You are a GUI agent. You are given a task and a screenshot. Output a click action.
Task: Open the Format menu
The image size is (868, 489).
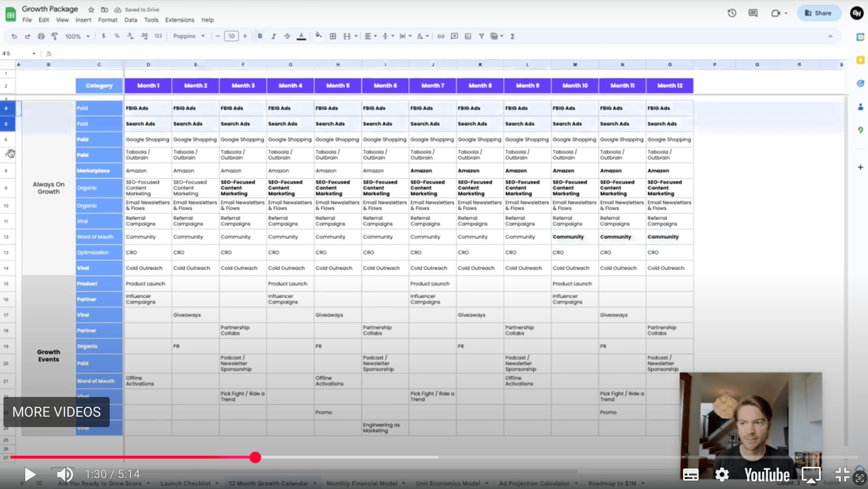(108, 20)
